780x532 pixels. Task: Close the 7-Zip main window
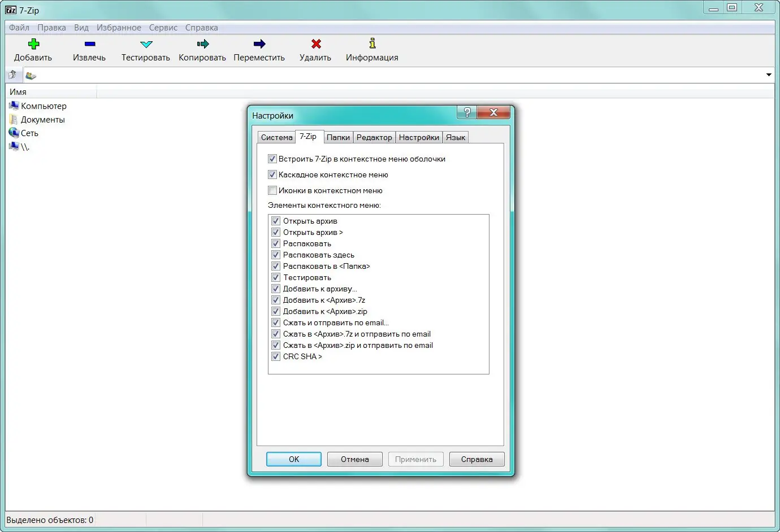pyautogui.click(x=759, y=8)
